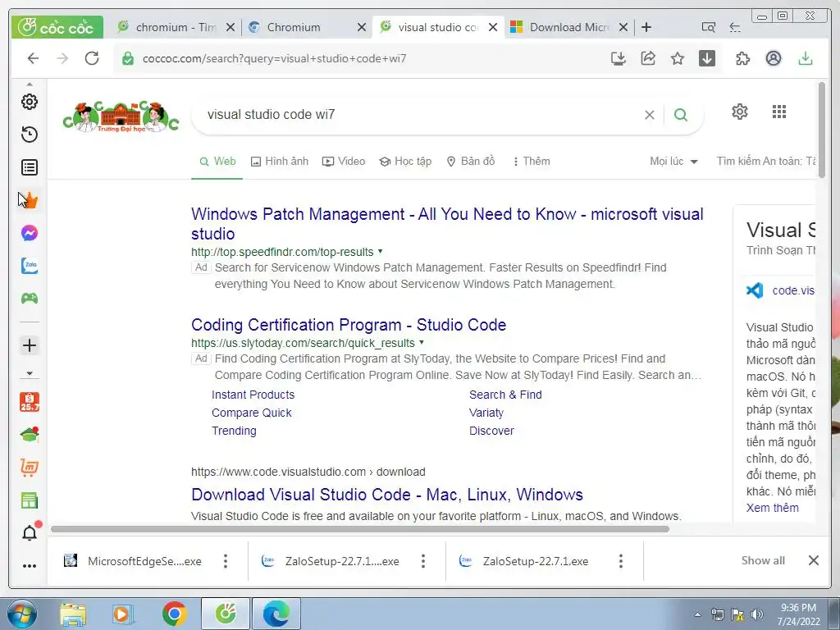Add a new sidebar item with plus

30,345
